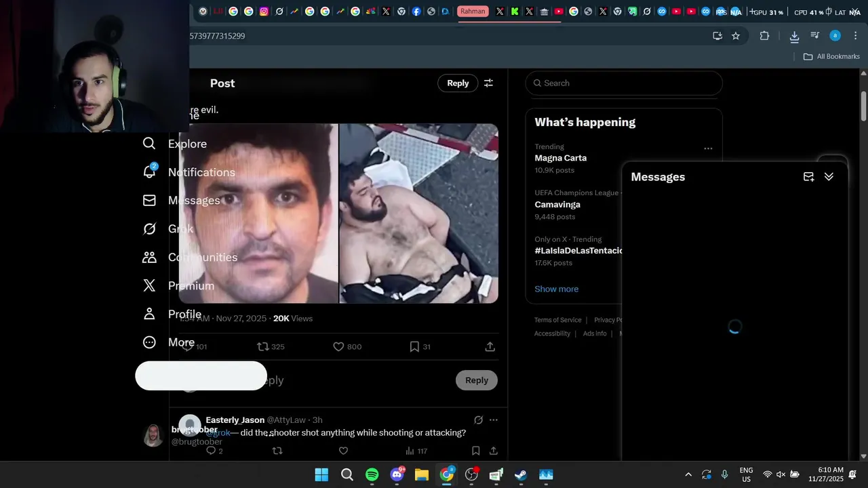Open the Chrome three-dot menu
The image size is (868, 488).
854,36
